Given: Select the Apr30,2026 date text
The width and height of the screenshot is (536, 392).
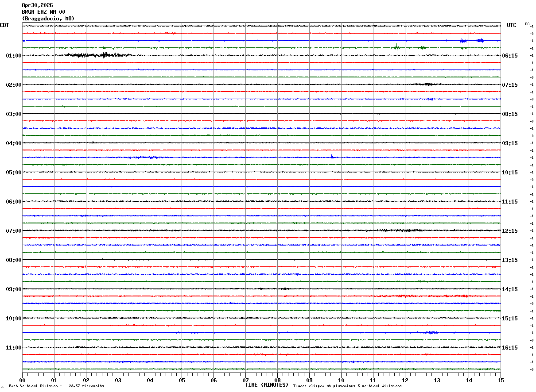Looking at the screenshot, I should tap(37, 5).
